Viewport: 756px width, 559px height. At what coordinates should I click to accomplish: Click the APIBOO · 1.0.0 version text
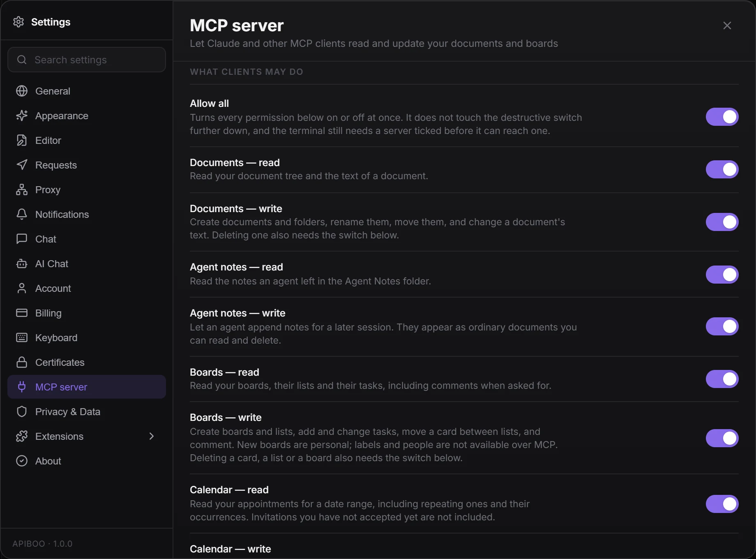point(42,544)
